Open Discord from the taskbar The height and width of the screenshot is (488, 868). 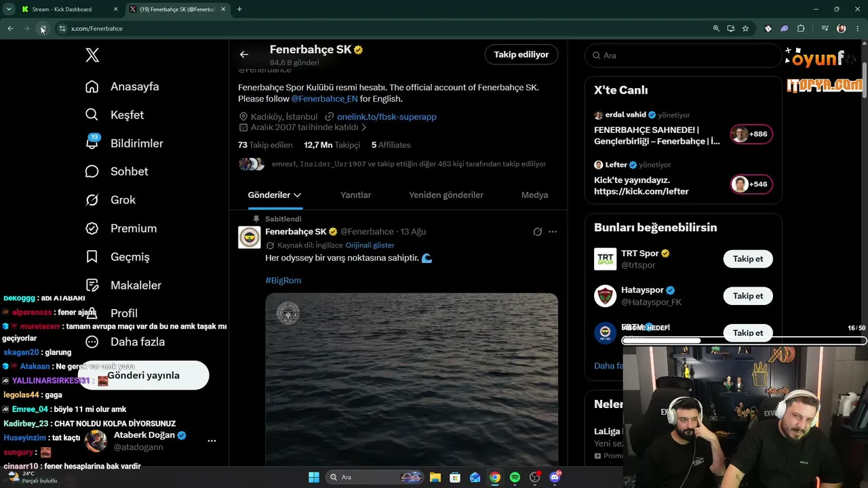point(555,477)
